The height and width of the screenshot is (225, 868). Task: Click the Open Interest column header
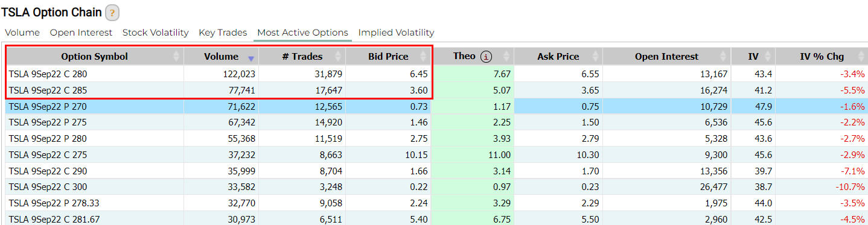pyautogui.click(x=666, y=57)
